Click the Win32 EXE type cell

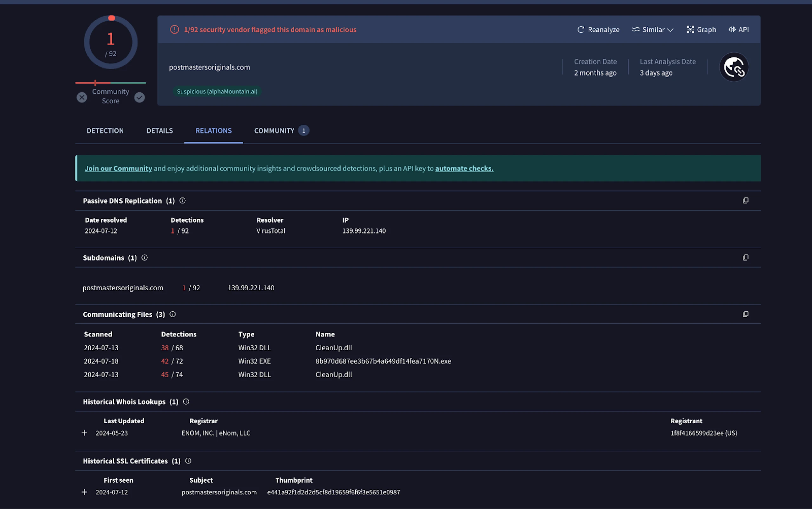pyautogui.click(x=254, y=361)
